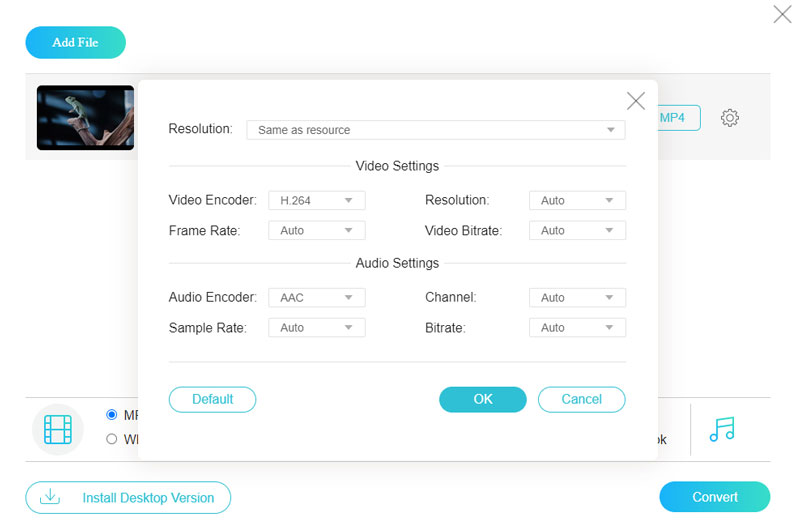Select the audio music note icon
This screenshot has width=800, height=532.
pyautogui.click(x=721, y=429)
